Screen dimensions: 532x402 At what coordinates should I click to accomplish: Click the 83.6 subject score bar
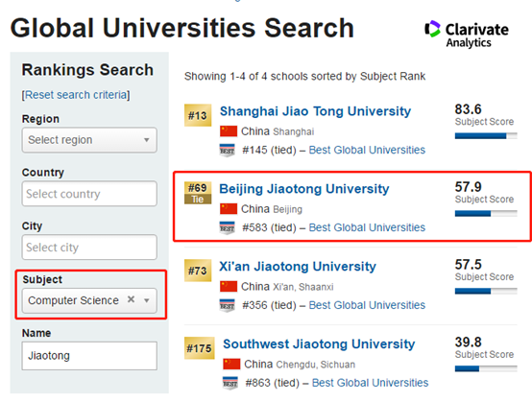(486, 136)
